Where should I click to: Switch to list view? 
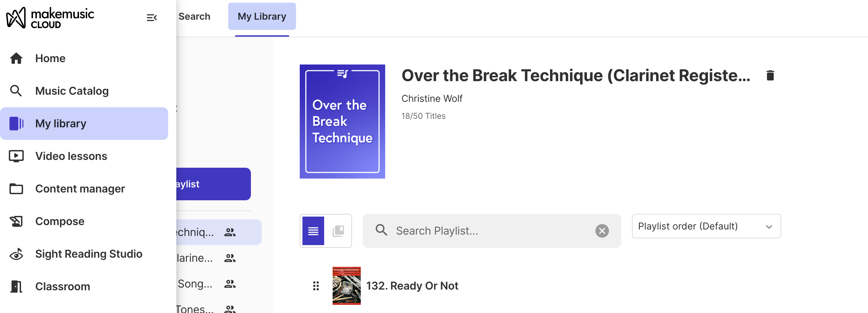[313, 231]
